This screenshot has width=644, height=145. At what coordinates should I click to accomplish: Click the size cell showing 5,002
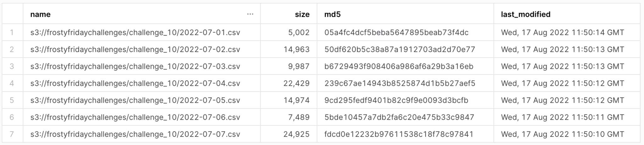pyautogui.click(x=299, y=32)
